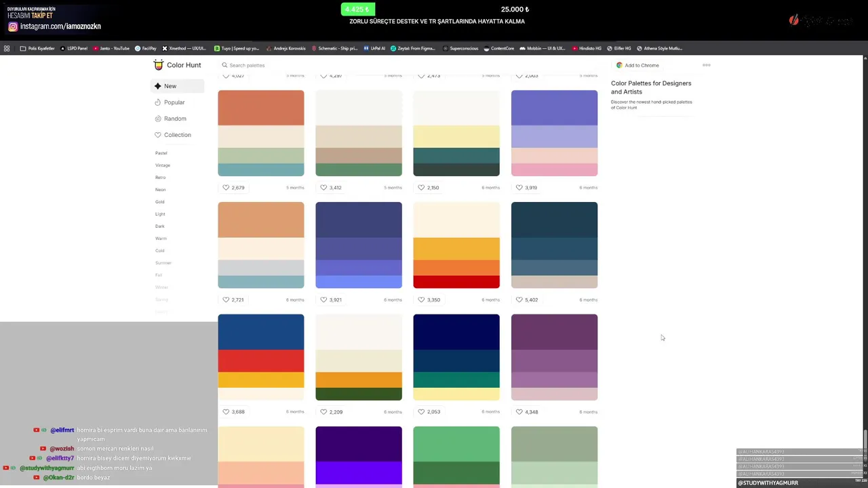Open the Mobbin UI & UX bookmark

pos(542,48)
